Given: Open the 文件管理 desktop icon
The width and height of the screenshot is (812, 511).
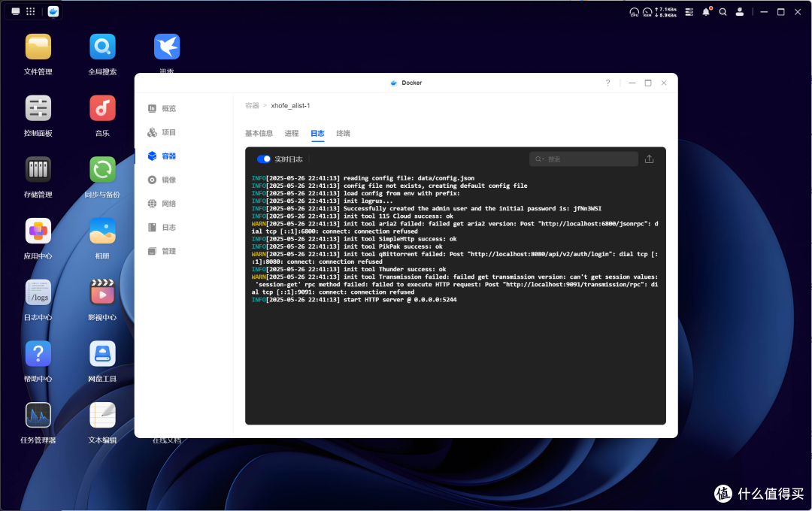Looking at the screenshot, I should [38, 47].
